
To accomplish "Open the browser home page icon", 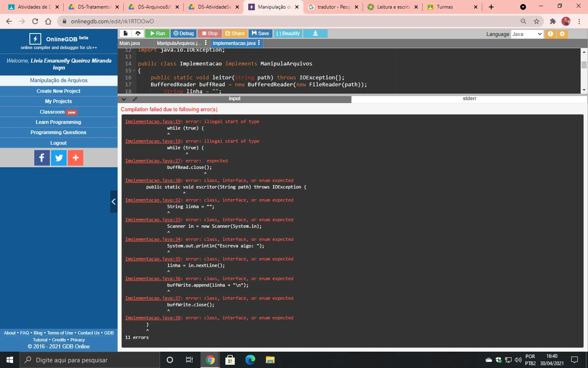I will (x=48, y=21).
